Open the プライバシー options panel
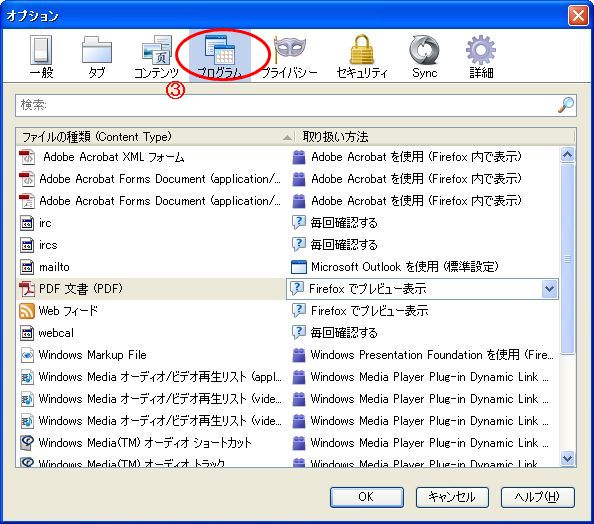 pyautogui.click(x=289, y=57)
